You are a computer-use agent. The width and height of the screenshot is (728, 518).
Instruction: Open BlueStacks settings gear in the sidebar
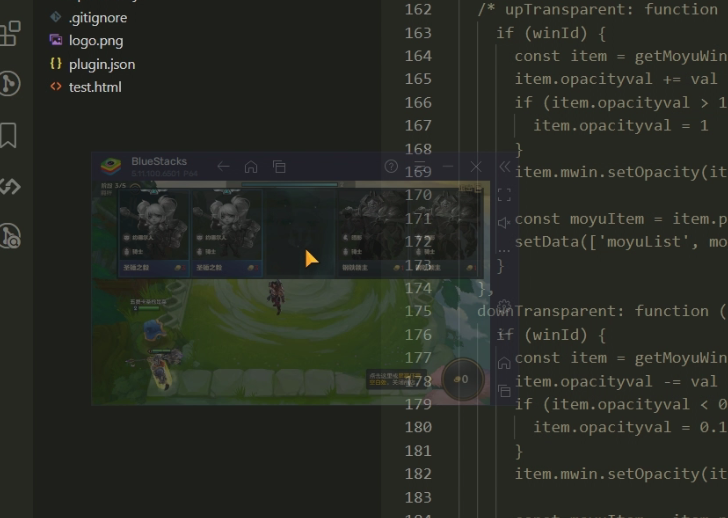[504, 306]
